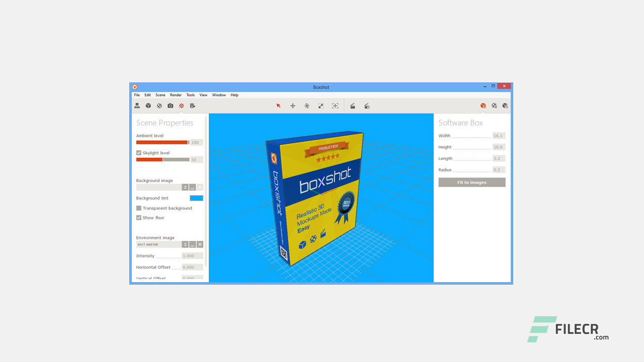This screenshot has width=644, height=362.
Task: Select the red arrow selection tool
Action: coord(278,106)
